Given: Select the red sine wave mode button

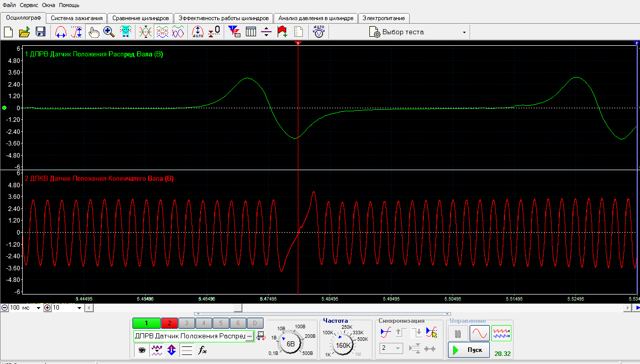Looking at the screenshot, I should [479, 333].
